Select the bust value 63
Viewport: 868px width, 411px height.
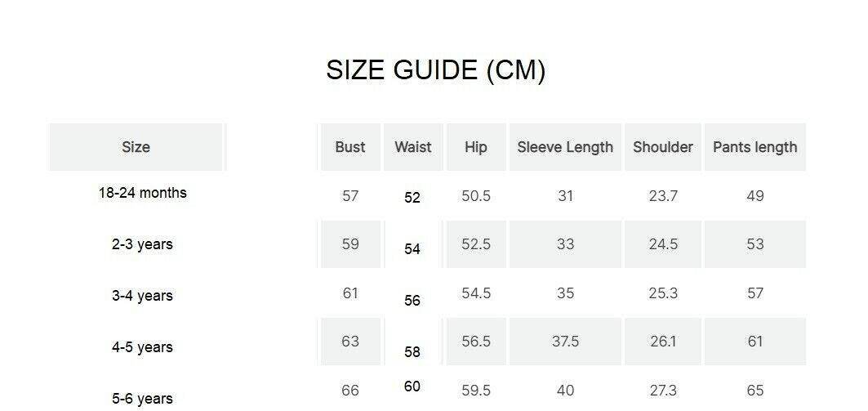350,342
